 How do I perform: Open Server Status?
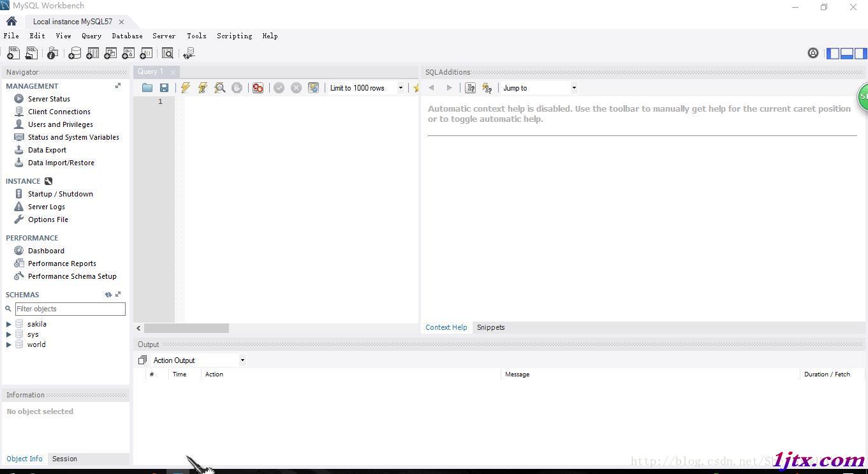(49, 99)
